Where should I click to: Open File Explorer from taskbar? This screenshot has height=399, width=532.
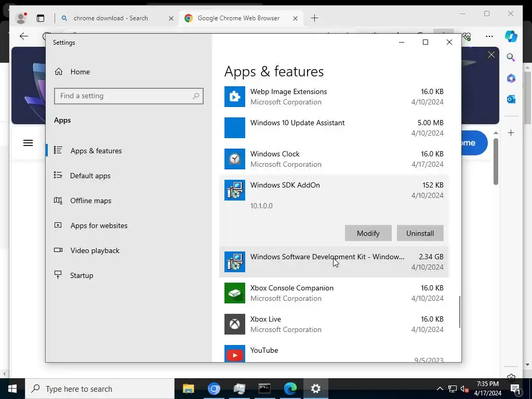[x=188, y=389]
